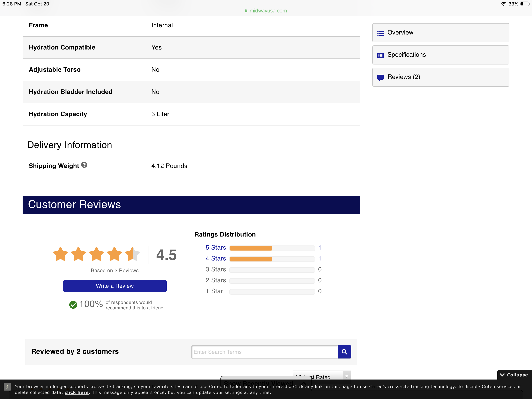Click 'Hydration Compatible' label
This screenshot has width=532, height=399.
[62, 48]
